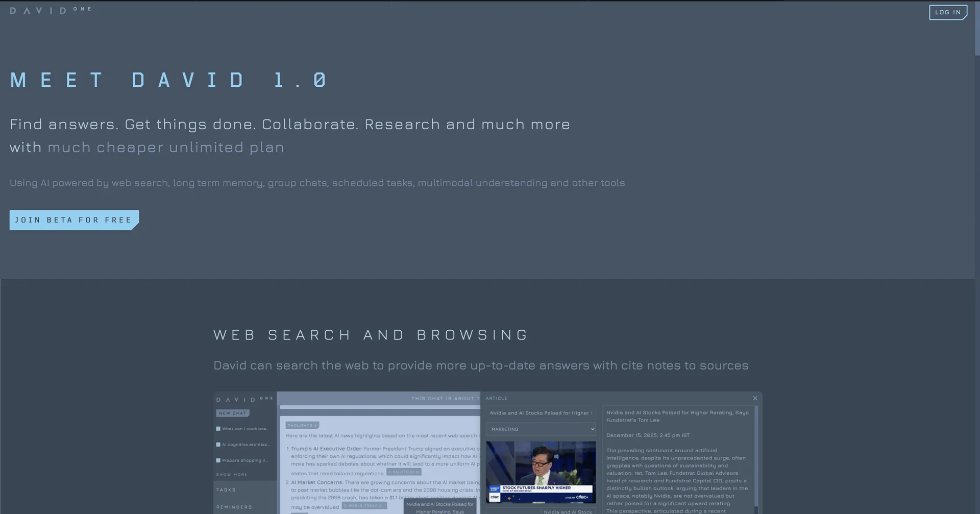Click the DAVID ONE logo in the demo sidebar
Screen dimensions: 980x514
point(245,399)
